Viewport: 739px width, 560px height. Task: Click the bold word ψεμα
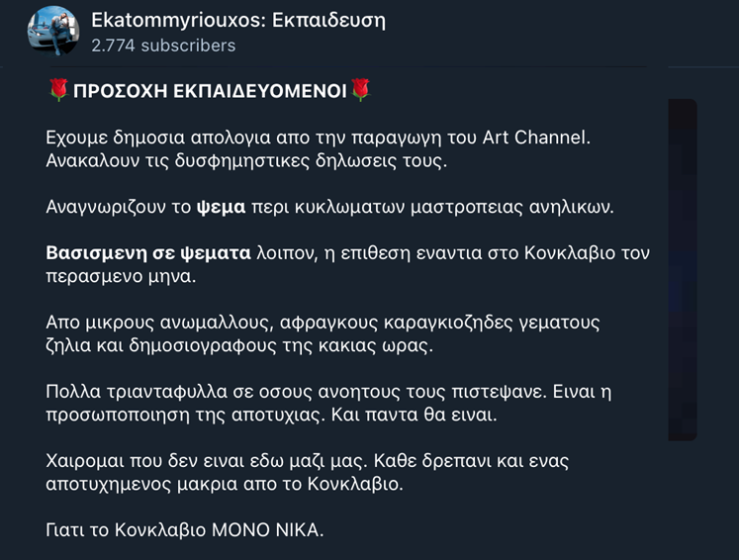[x=221, y=208]
